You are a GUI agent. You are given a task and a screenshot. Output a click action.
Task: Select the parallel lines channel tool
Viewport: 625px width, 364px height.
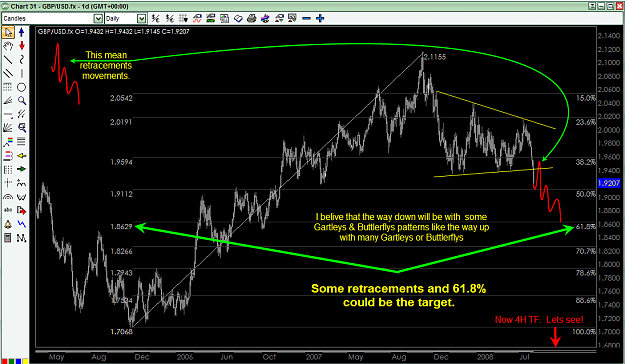tap(8, 73)
